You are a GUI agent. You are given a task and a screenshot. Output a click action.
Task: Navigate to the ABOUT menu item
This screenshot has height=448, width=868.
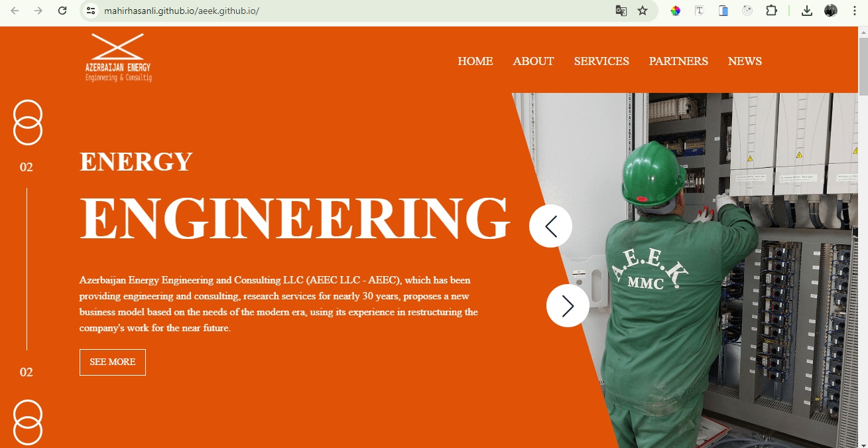(533, 60)
